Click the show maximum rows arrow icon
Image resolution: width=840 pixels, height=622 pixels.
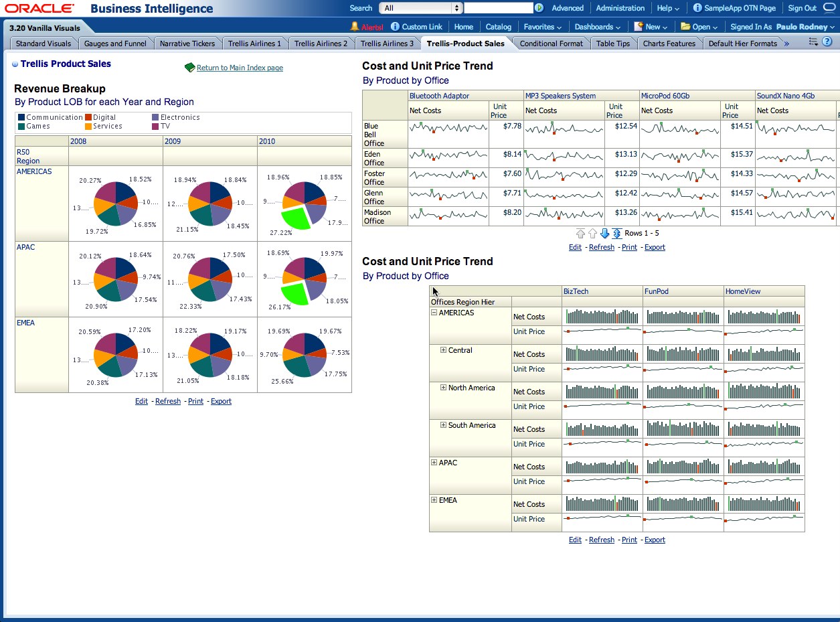click(616, 233)
